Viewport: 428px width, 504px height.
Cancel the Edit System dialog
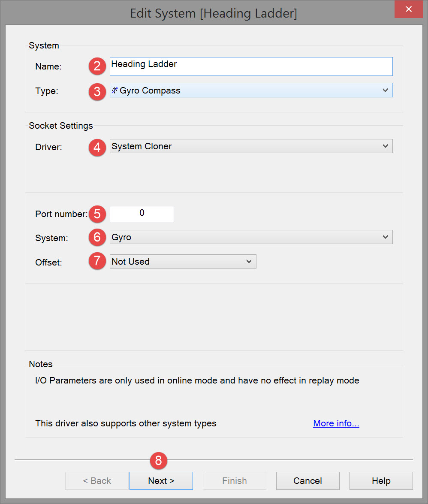[x=307, y=481]
